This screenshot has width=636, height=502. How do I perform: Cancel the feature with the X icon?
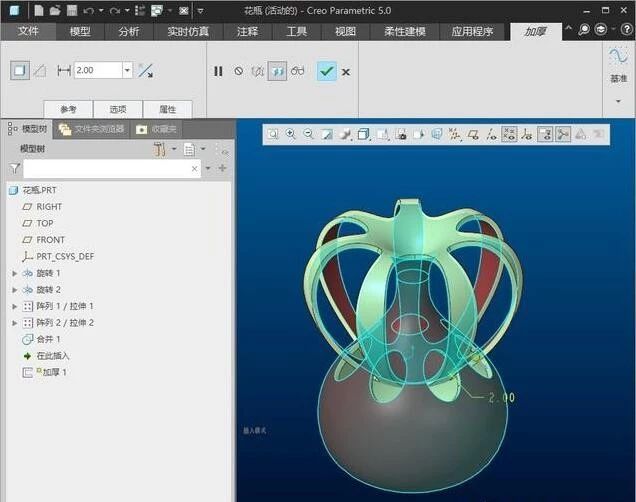[346, 72]
